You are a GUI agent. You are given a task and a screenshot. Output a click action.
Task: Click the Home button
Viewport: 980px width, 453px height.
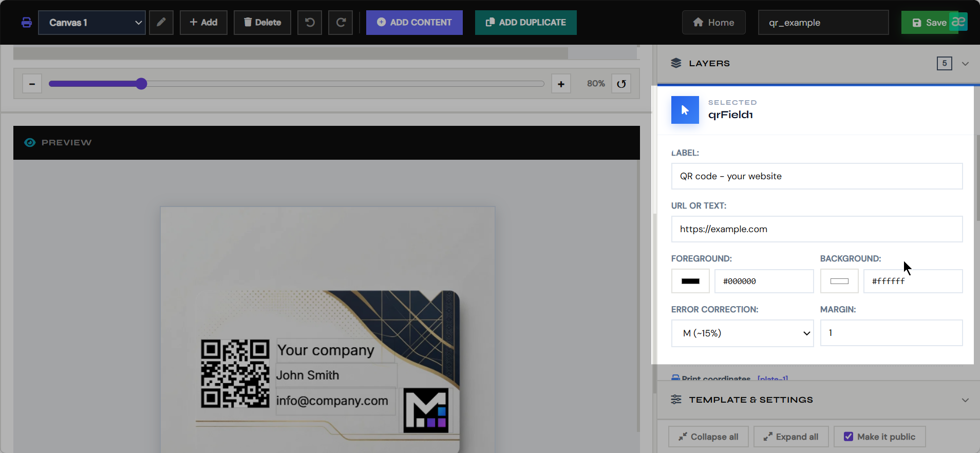pos(714,23)
